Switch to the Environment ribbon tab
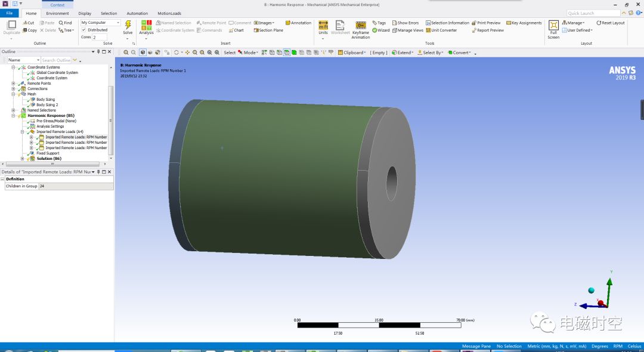Viewport: 644px width, 352px height. (57, 13)
